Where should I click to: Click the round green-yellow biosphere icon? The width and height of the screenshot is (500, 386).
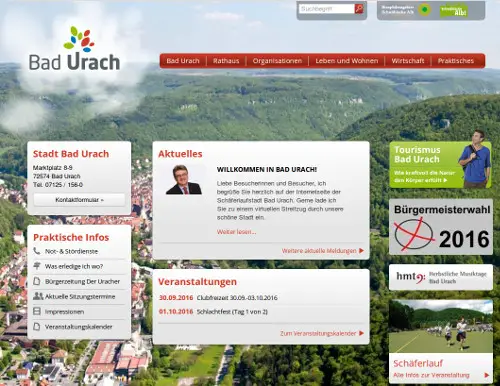424,10
